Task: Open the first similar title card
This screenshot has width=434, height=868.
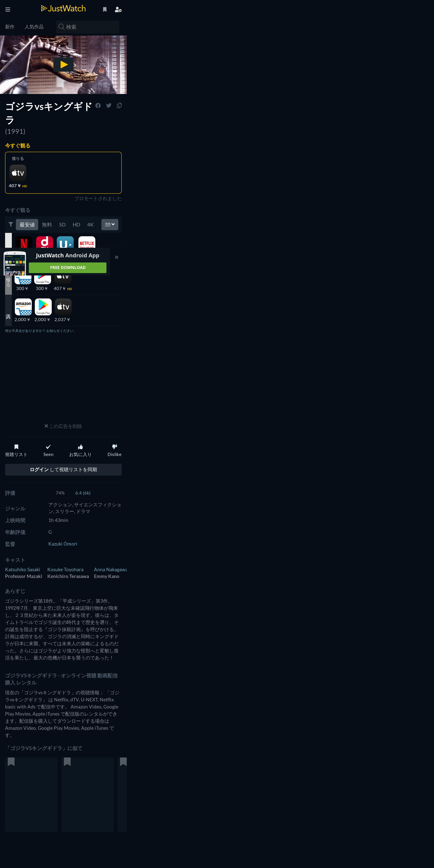Action: [x=31, y=795]
